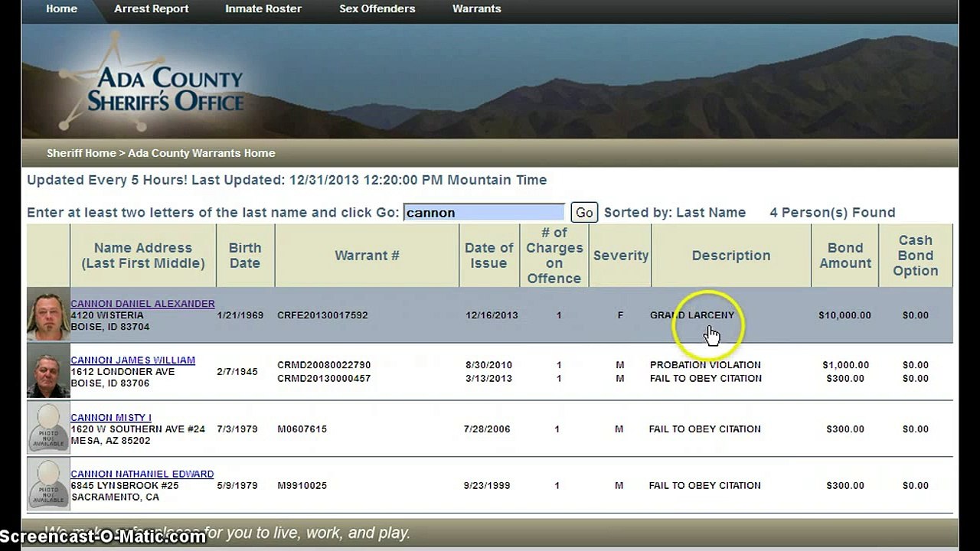
Task: Select warrant number M9910025
Action: point(302,486)
